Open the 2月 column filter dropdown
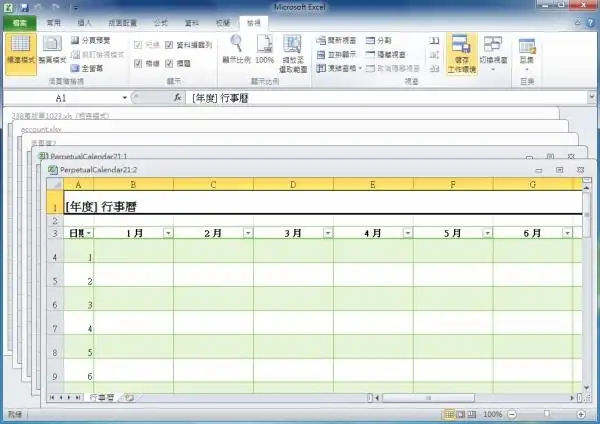This screenshot has width=600, height=424. 248,233
